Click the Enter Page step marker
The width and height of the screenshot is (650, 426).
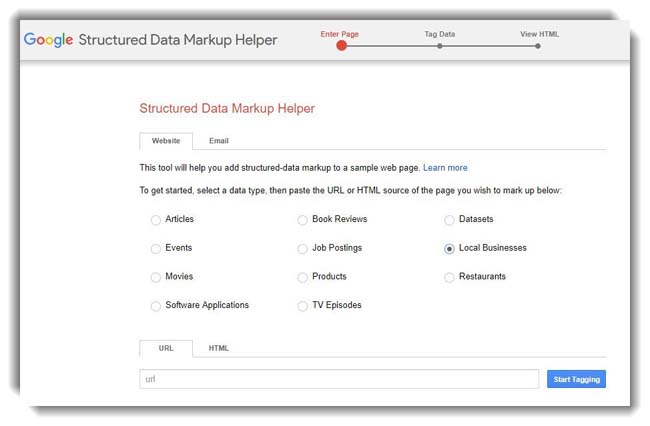[342, 46]
